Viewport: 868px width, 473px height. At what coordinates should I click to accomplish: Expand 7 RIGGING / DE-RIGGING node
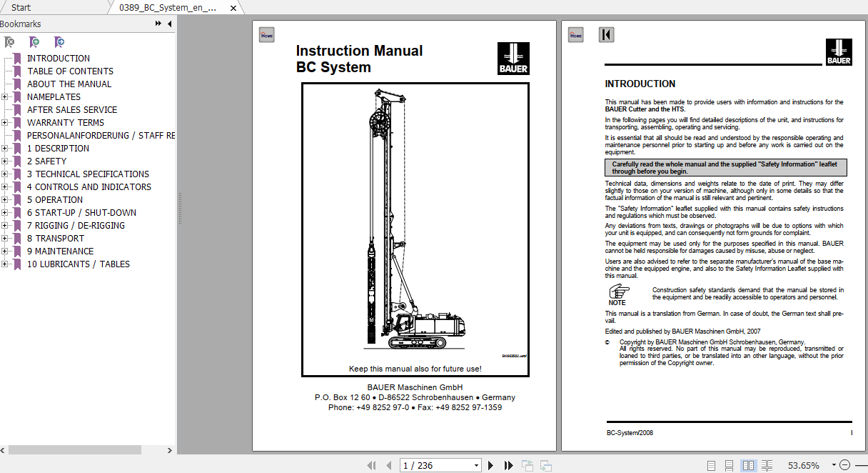click(4, 226)
